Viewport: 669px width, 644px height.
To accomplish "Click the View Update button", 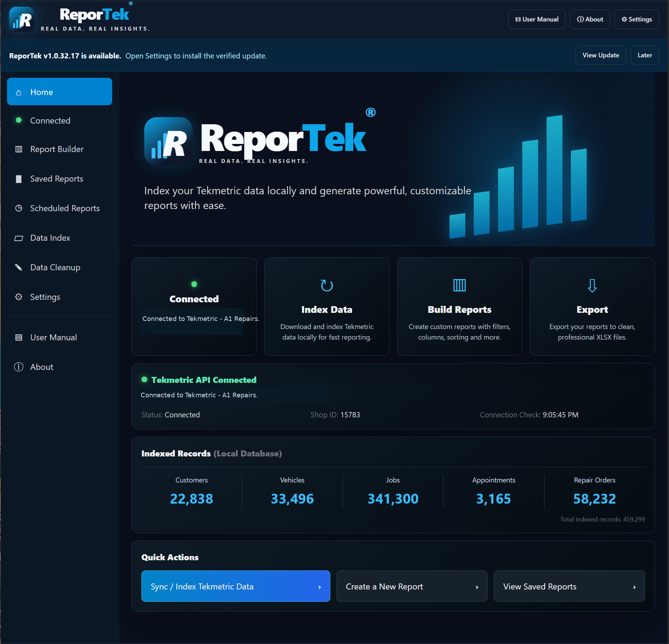I will [x=601, y=55].
